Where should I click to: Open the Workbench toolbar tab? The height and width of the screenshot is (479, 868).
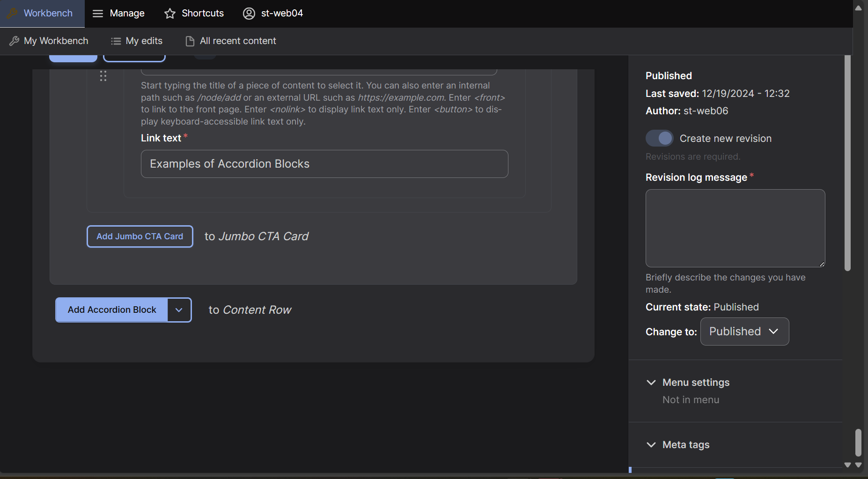42,13
